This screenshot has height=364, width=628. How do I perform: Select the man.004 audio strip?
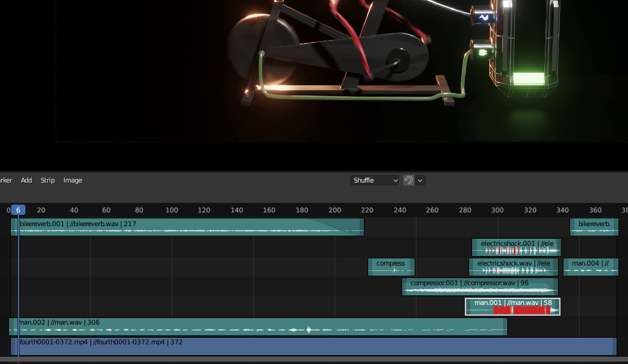(x=591, y=267)
